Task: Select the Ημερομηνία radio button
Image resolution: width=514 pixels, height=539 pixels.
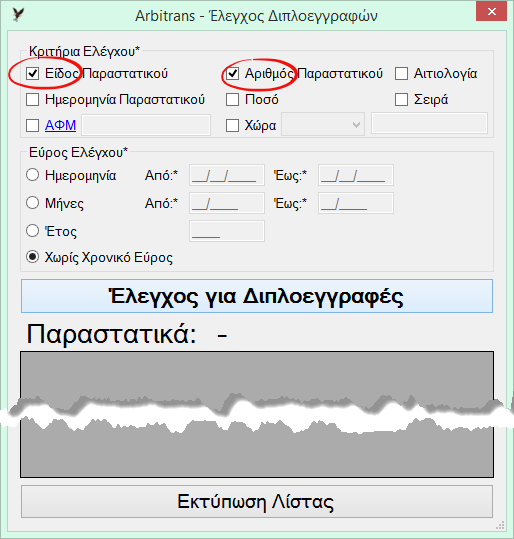Action: 32,175
